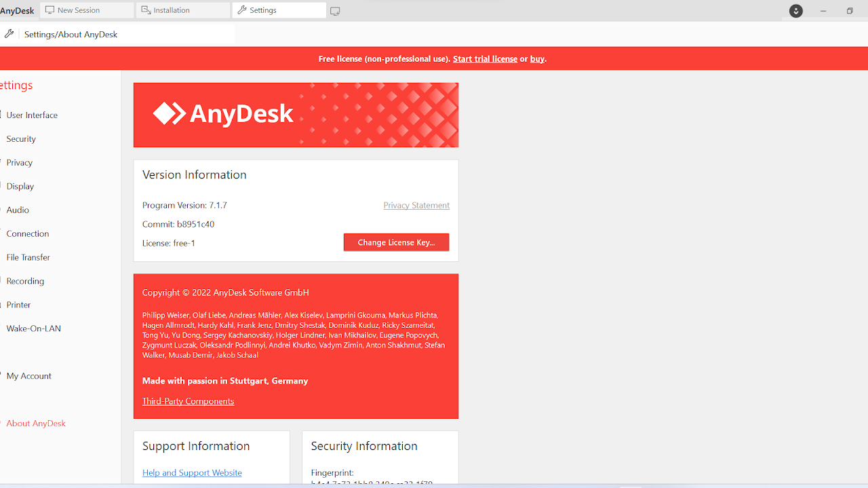Open Recording settings
868x488 pixels.
point(25,282)
